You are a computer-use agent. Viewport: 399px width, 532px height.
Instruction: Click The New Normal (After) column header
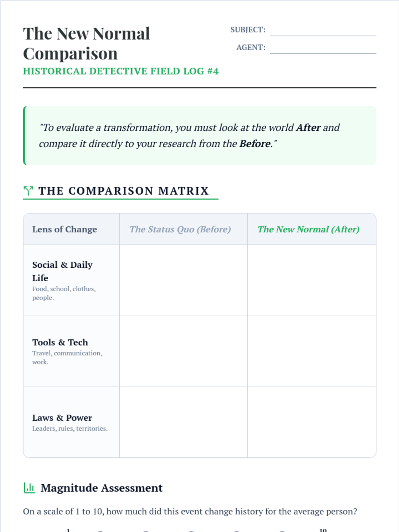point(309,229)
